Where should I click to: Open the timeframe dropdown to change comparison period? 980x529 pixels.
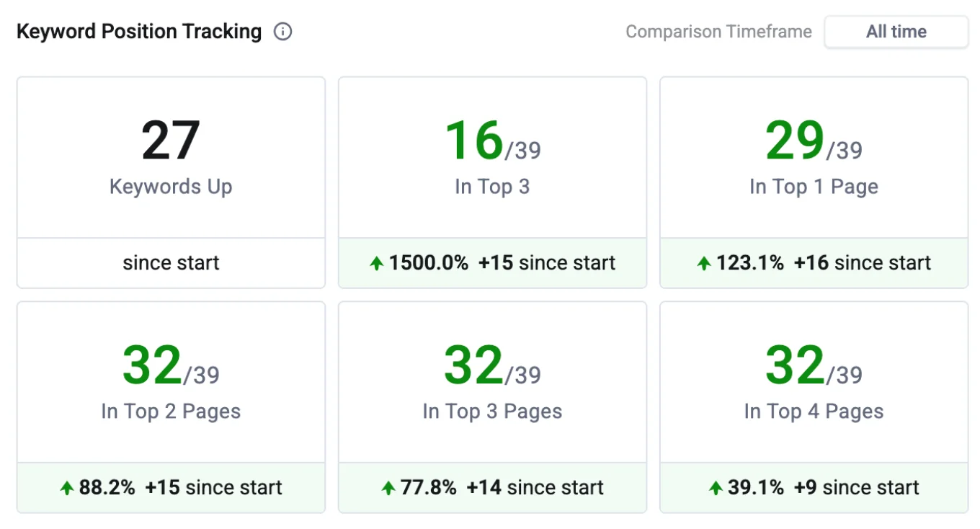pos(896,32)
